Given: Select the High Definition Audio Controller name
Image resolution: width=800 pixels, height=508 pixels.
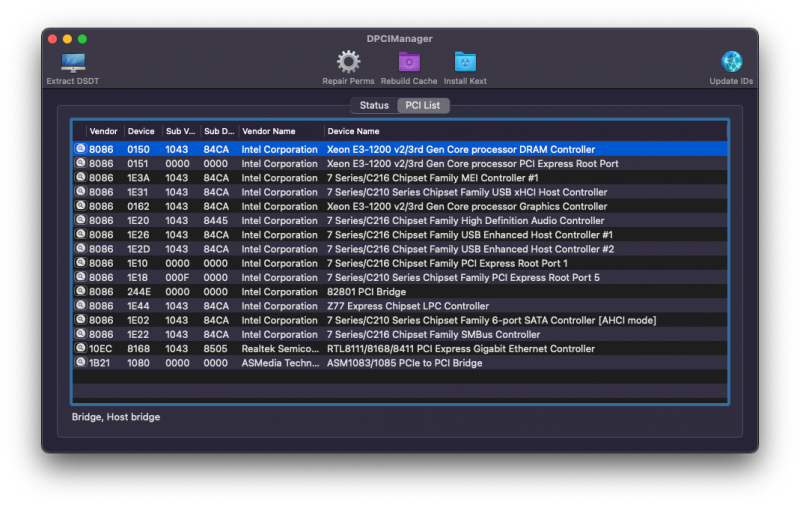Looking at the screenshot, I should click(x=465, y=221).
